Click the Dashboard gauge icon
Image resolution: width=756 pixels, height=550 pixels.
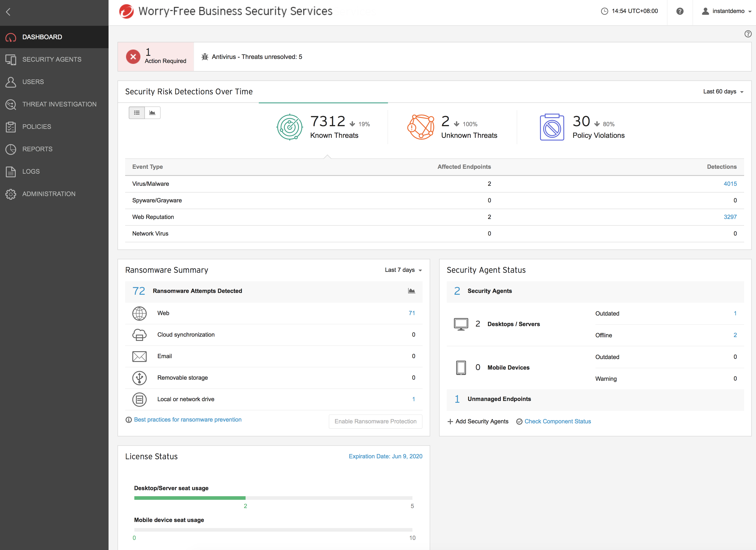(11, 37)
